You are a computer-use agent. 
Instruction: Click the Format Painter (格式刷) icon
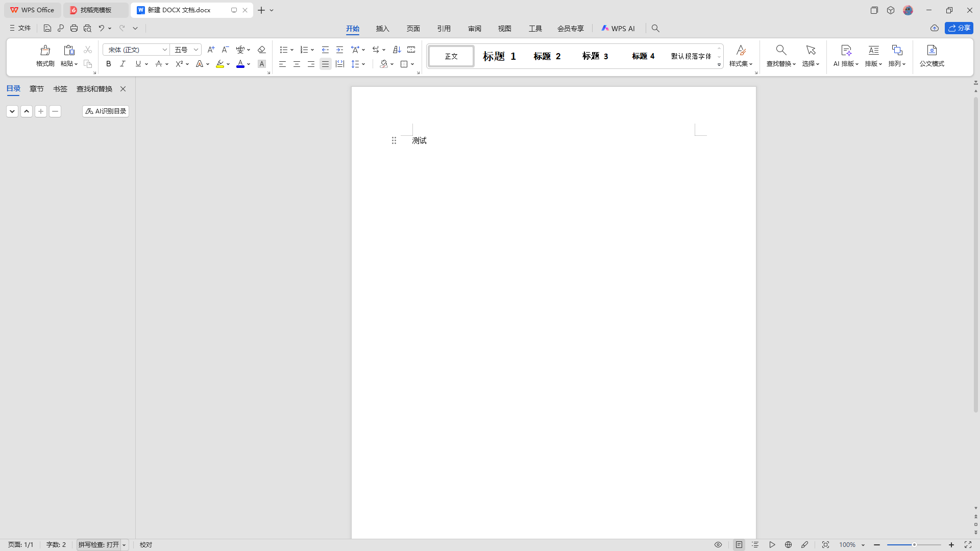pyautogui.click(x=45, y=50)
